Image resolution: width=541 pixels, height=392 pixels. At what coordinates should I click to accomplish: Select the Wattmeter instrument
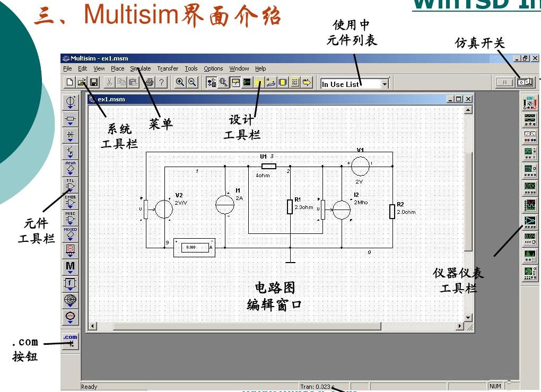click(530, 137)
